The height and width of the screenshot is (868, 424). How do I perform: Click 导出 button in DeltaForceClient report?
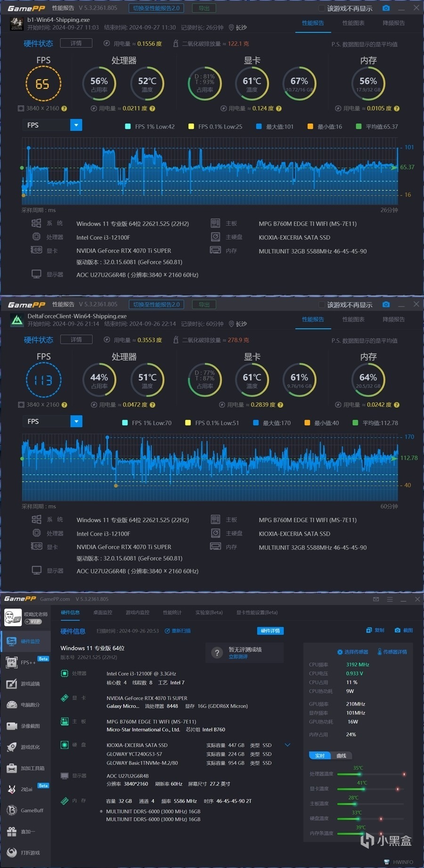pyautogui.click(x=204, y=305)
